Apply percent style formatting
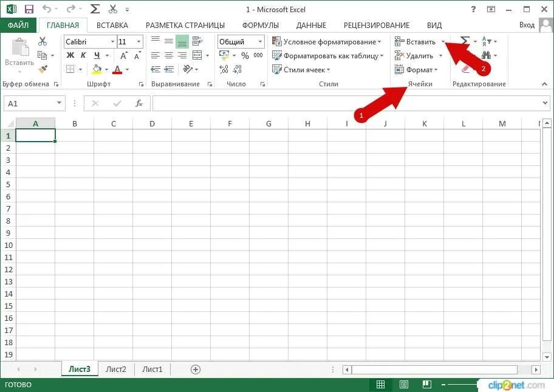 coord(245,55)
